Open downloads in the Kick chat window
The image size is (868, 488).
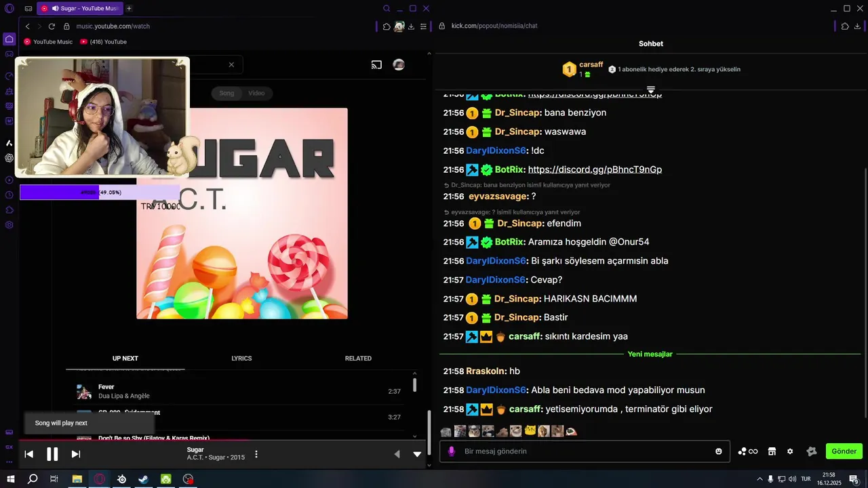point(858,26)
